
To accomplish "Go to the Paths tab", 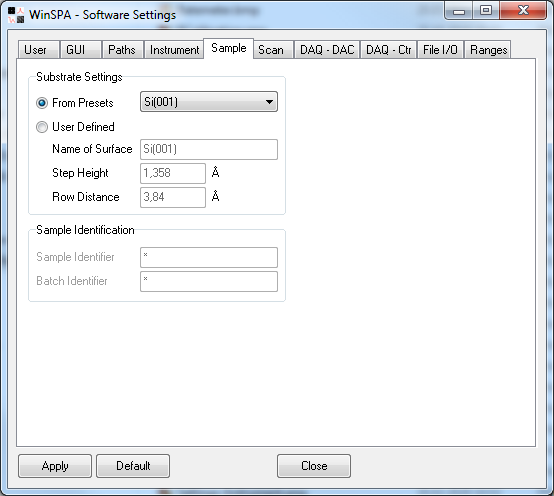I will pyautogui.click(x=122, y=50).
